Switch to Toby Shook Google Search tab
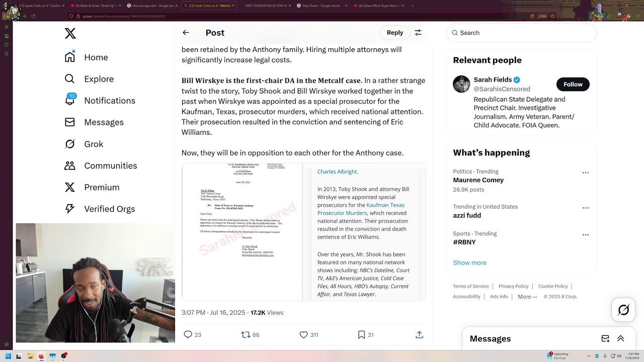The height and width of the screenshot is (362, 644). point(321,6)
